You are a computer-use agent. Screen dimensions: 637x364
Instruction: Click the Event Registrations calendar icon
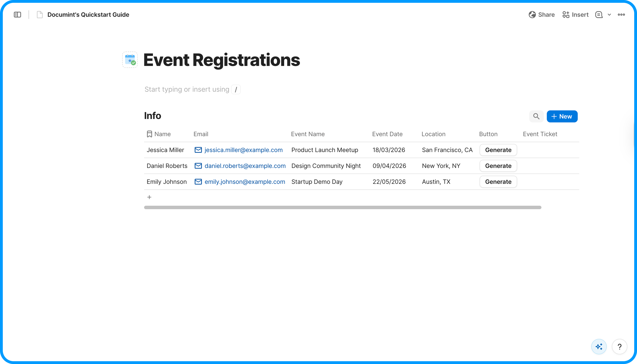(130, 60)
